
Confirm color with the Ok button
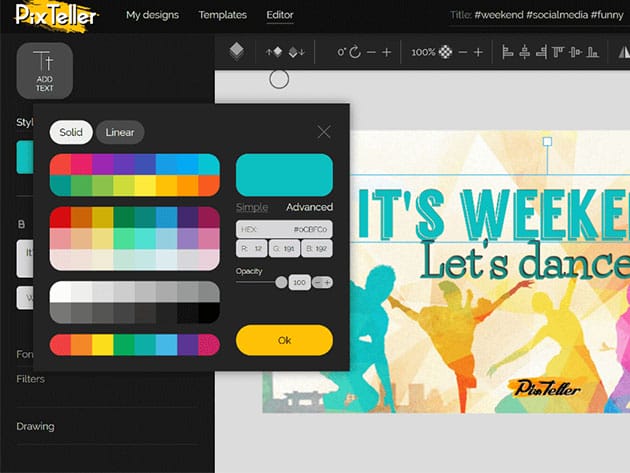tap(284, 340)
